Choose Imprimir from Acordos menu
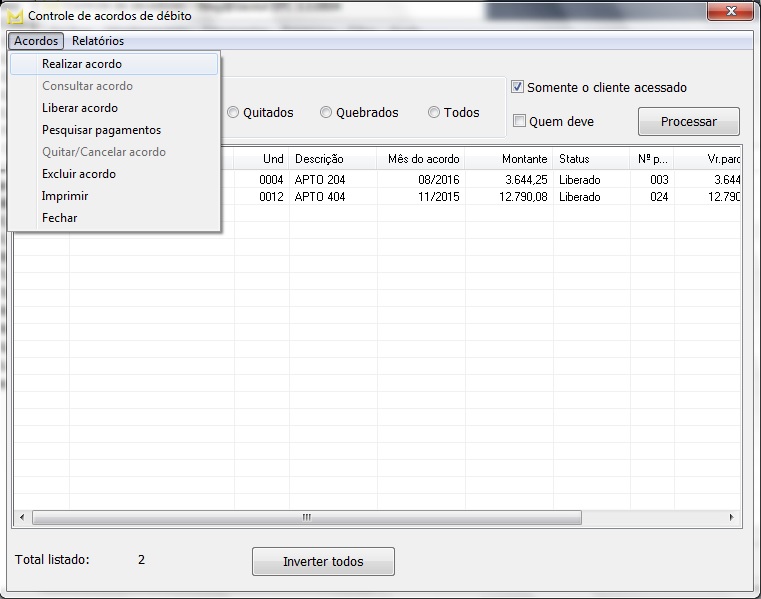Image resolution: width=761 pixels, height=599 pixels. point(65,196)
